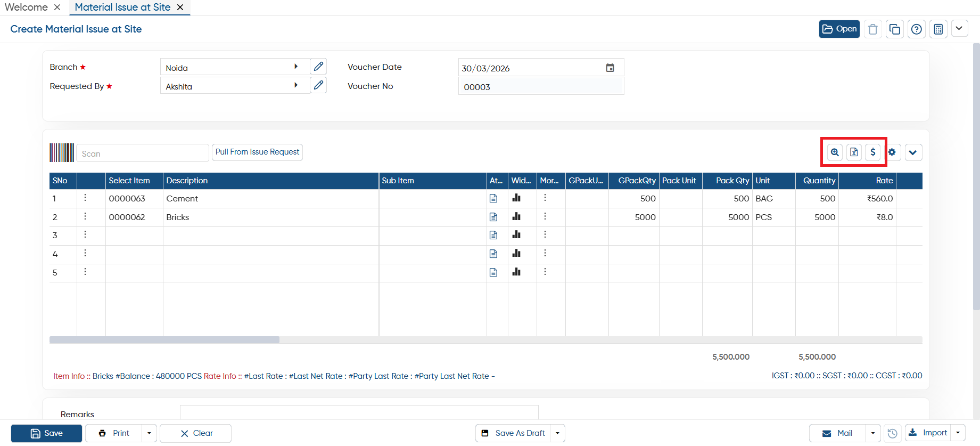Screen dimensions: 980x446
Task: Open bar chart icon for Bricks row
Action: (516, 216)
